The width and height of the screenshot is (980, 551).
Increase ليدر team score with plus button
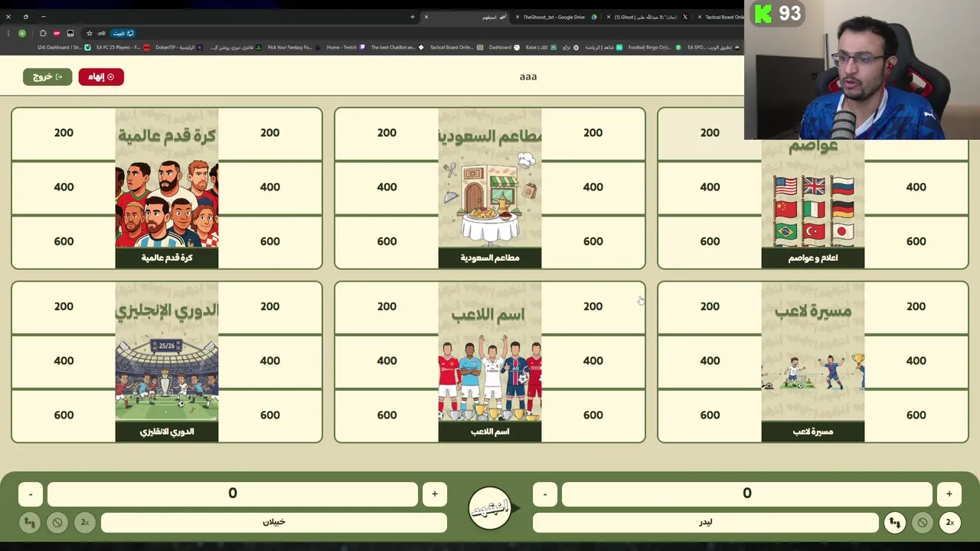pos(949,494)
